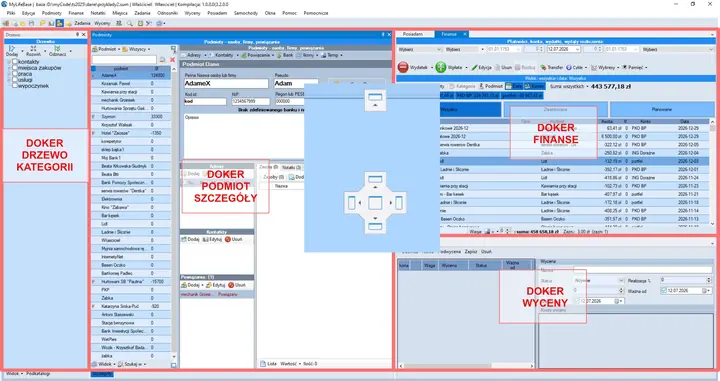Click Usuń in the Kontakty section

234,239
